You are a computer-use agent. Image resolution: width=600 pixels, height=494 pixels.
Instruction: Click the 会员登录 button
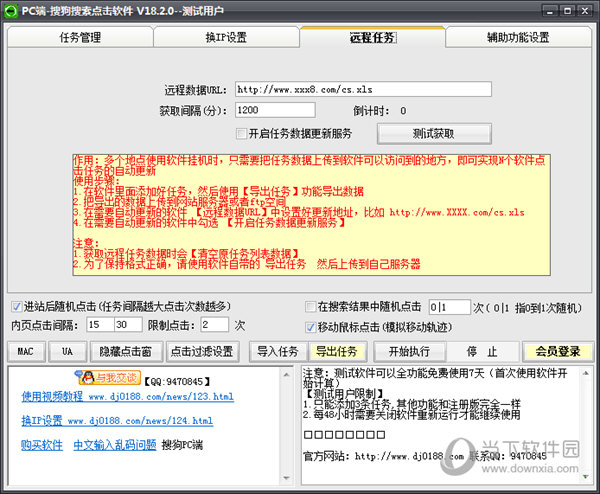[x=557, y=352]
